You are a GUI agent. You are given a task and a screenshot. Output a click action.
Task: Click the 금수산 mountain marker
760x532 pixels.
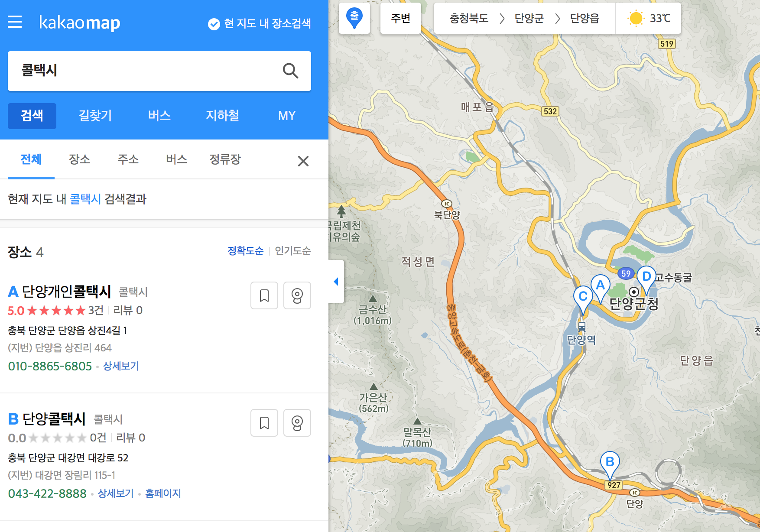373,299
